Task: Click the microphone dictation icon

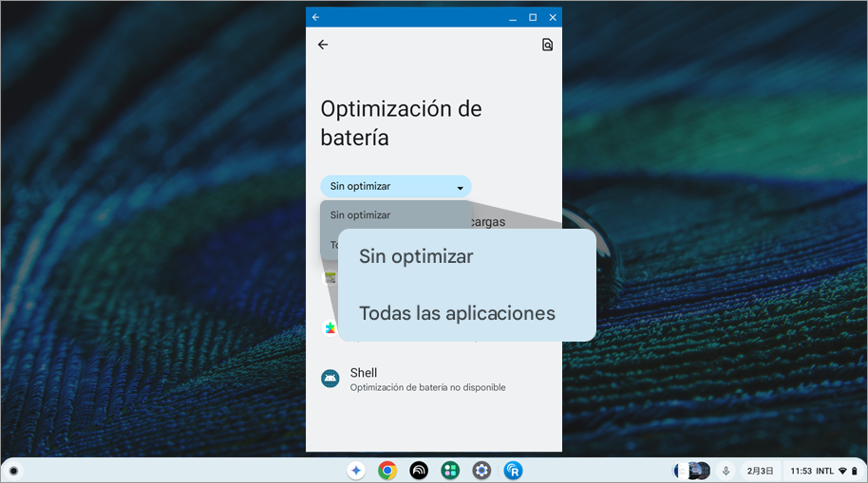Action: click(726, 471)
